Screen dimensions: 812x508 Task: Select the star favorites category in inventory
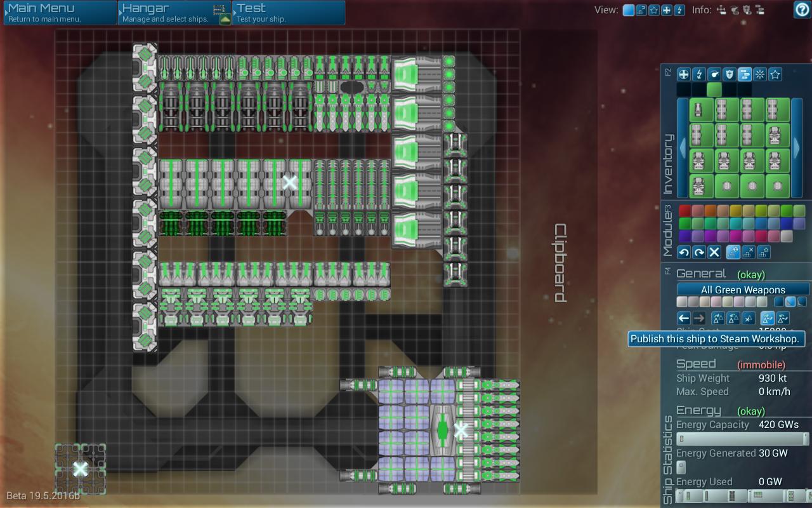pos(775,74)
